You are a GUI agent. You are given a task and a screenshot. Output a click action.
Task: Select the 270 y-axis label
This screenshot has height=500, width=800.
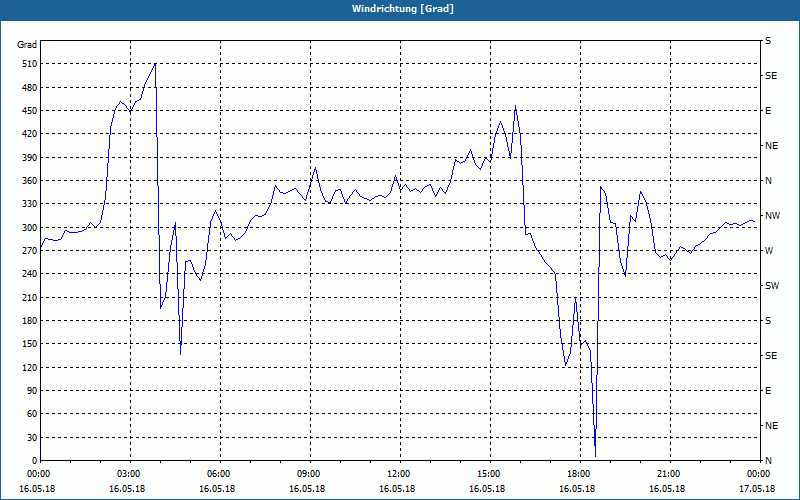click(x=28, y=251)
